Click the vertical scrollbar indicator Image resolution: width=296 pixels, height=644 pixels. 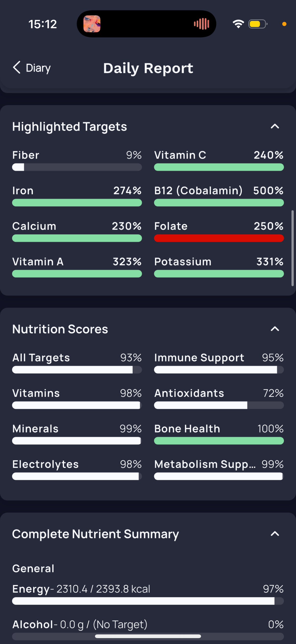point(293,248)
